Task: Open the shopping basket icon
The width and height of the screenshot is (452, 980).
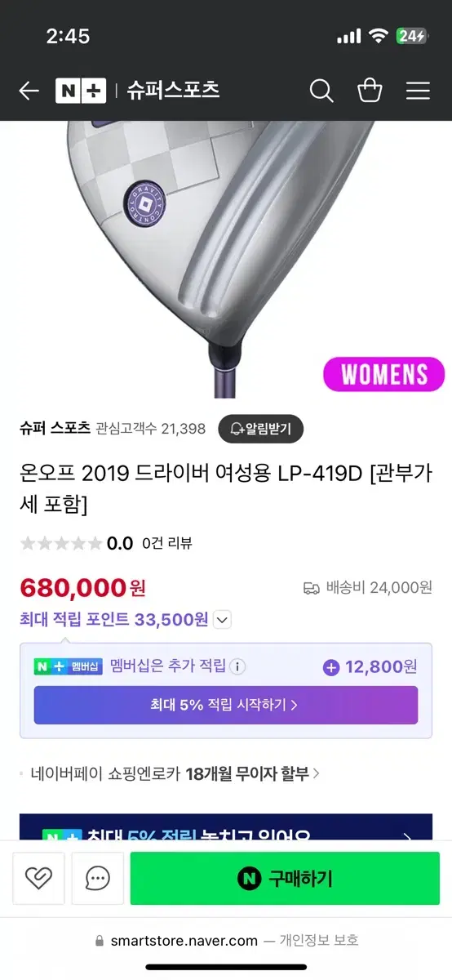Action: 370,91
